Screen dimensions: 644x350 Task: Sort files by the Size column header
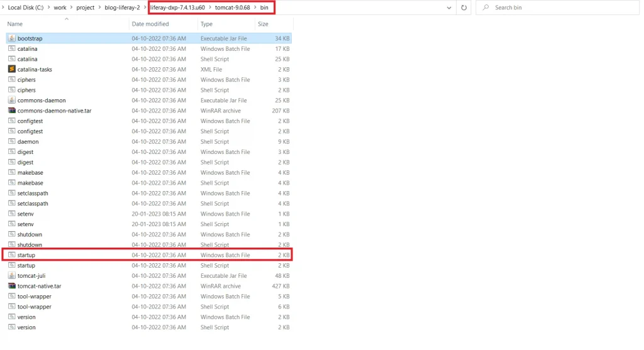tap(263, 24)
